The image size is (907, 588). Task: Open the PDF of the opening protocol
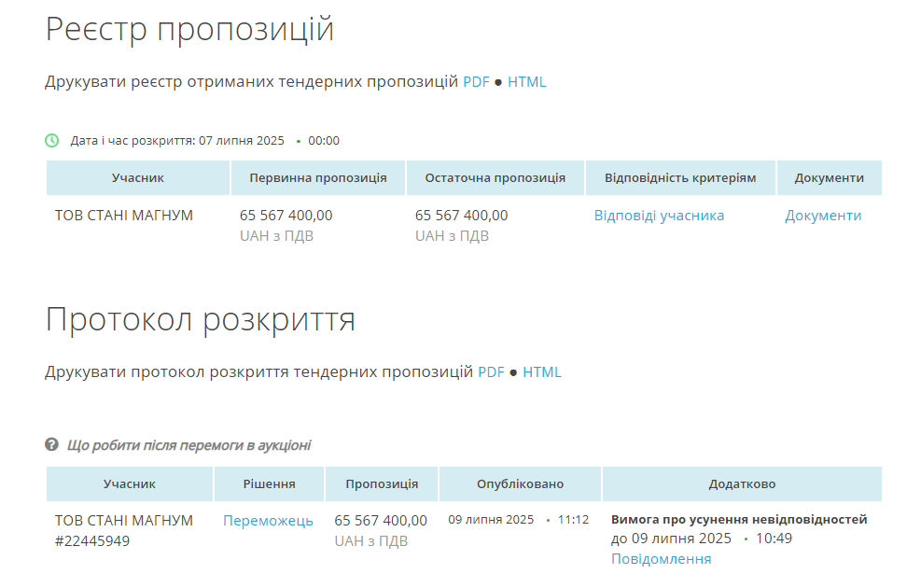tap(491, 372)
